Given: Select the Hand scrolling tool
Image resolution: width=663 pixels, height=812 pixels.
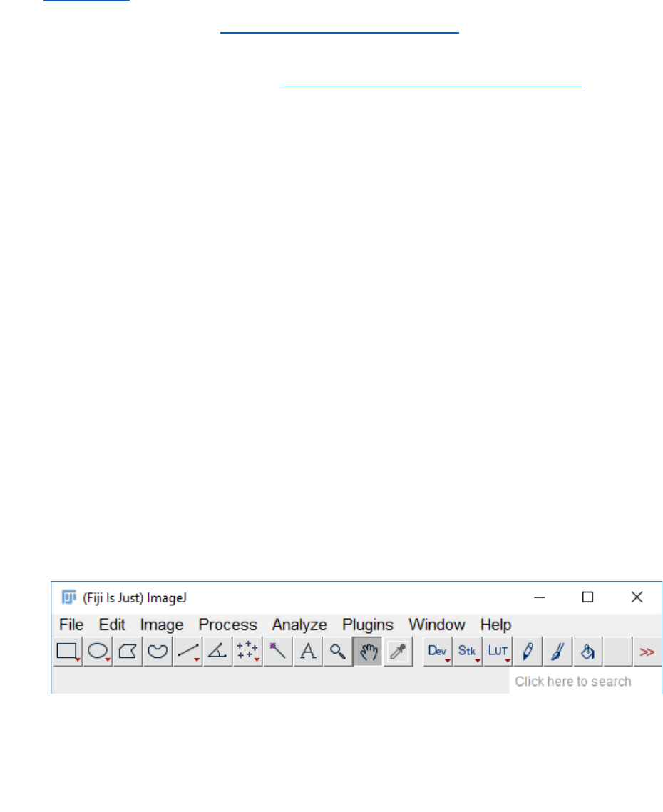Looking at the screenshot, I should [x=369, y=652].
